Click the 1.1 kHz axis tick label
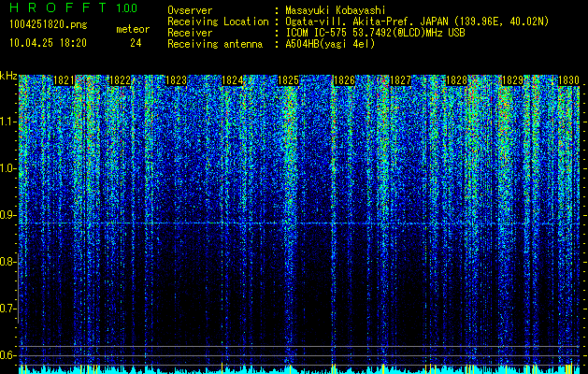 (8, 122)
